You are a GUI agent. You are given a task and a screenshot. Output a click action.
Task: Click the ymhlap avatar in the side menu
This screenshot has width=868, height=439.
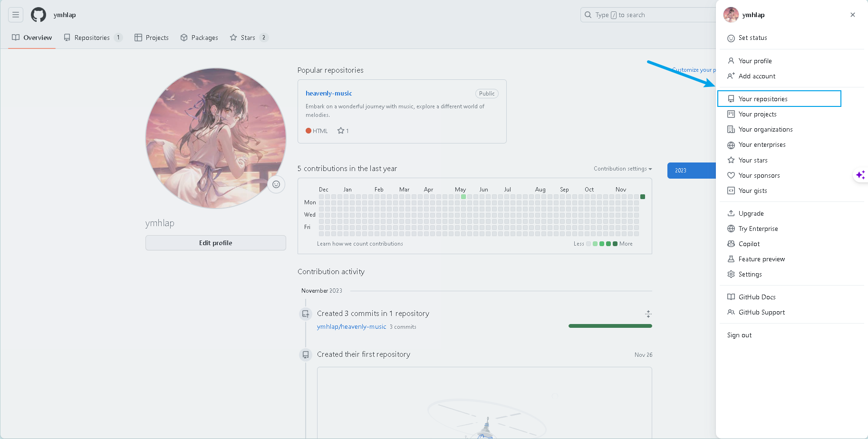[731, 15]
